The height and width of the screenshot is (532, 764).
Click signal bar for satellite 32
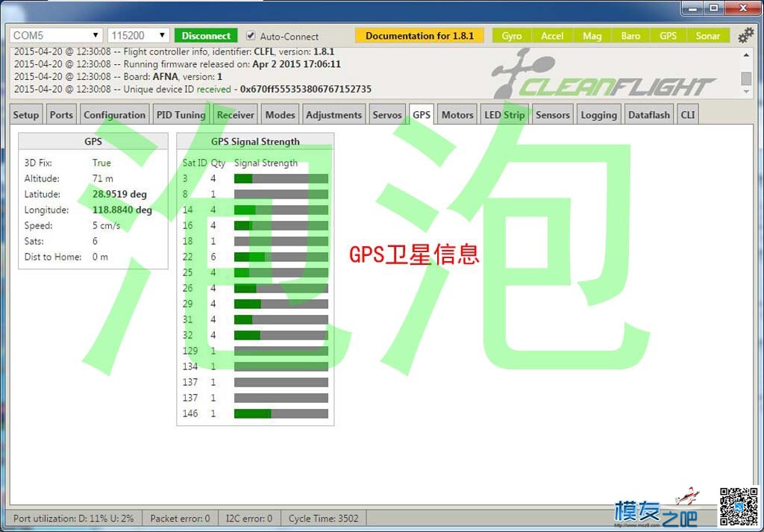[x=281, y=335]
